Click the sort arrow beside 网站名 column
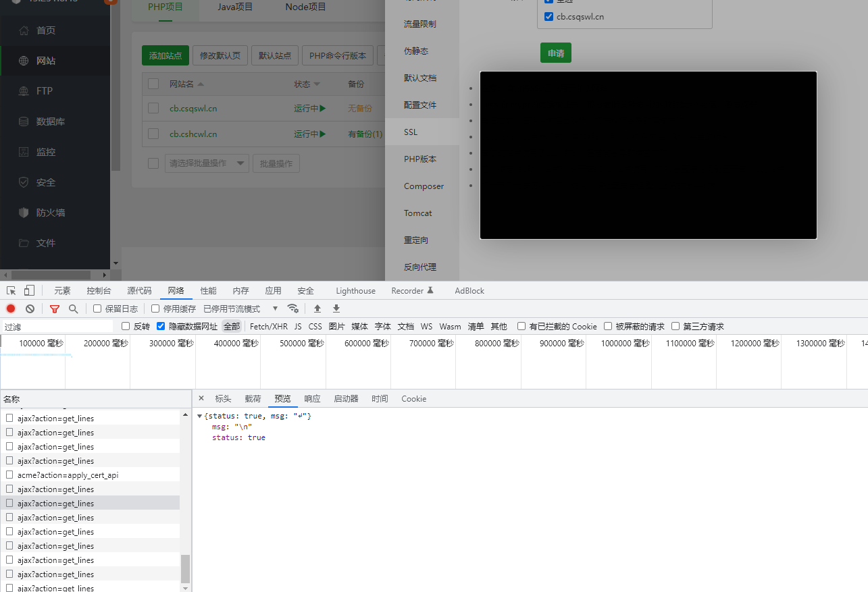The width and height of the screenshot is (868, 592). click(x=201, y=84)
